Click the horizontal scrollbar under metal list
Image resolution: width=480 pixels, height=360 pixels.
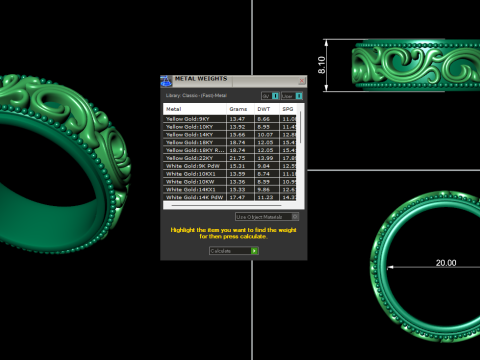227,206
